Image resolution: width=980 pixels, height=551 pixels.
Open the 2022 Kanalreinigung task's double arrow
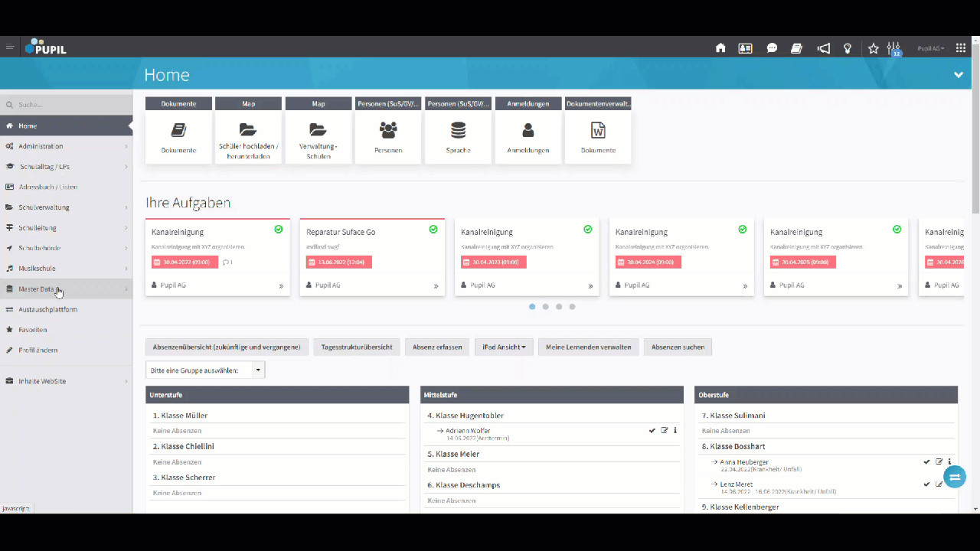coord(281,286)
